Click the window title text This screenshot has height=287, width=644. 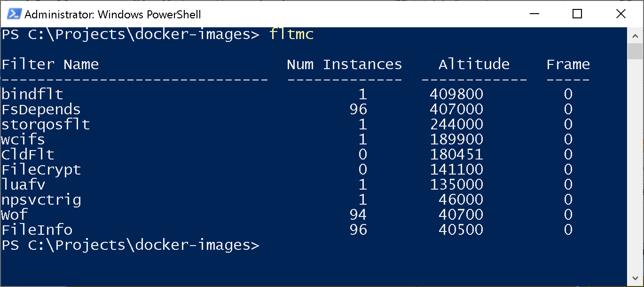coord(113,15)
